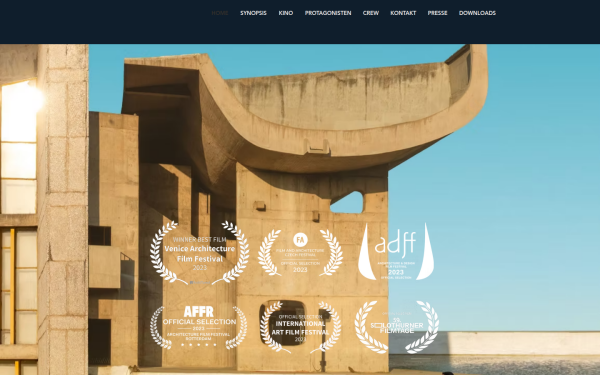Click the five stars under AFFR badge
The image size is (600, 375).
click(199, 344)
